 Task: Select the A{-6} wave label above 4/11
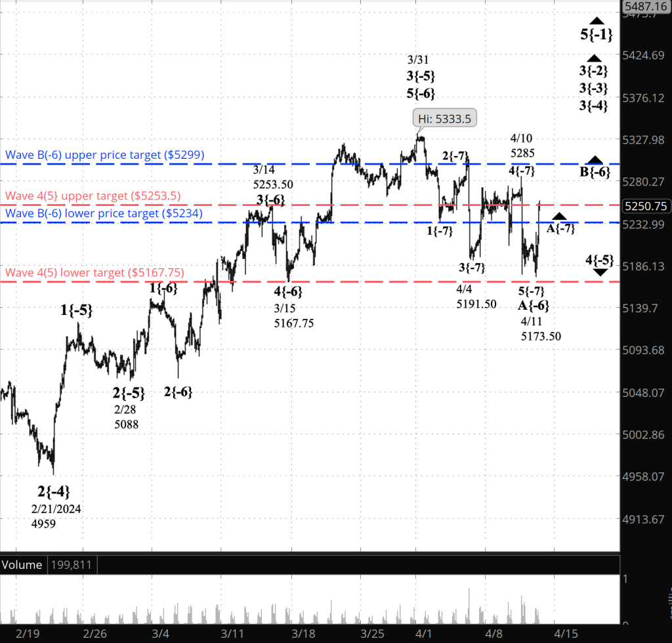(x=534, y=306)
